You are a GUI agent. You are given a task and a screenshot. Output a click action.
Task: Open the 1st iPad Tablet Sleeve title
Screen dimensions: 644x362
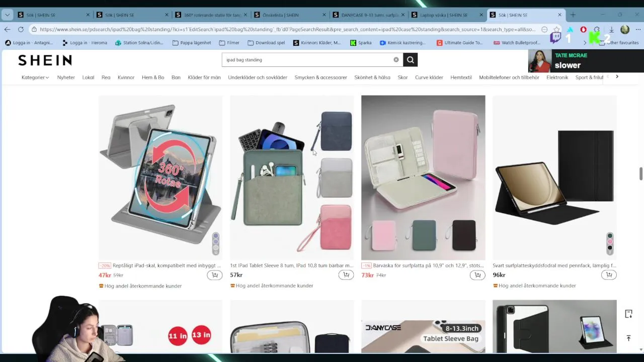pyautogui.click(x=291, y=265)
